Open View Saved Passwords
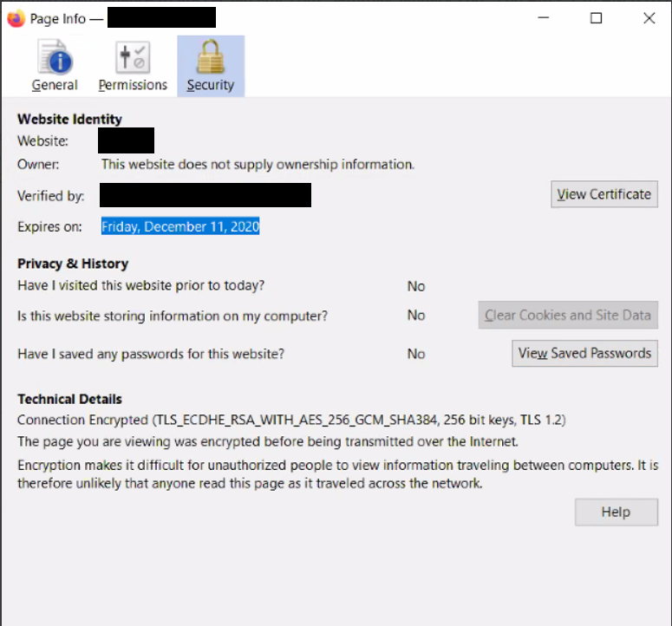This screenshot has height=626, width=672. (x=584, y=354)
